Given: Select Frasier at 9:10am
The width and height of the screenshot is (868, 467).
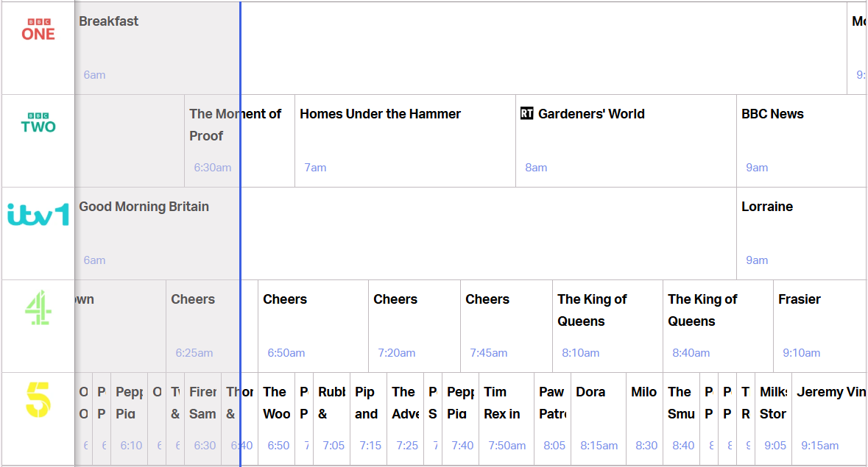Looking at the screenshot, I should 820,326.
